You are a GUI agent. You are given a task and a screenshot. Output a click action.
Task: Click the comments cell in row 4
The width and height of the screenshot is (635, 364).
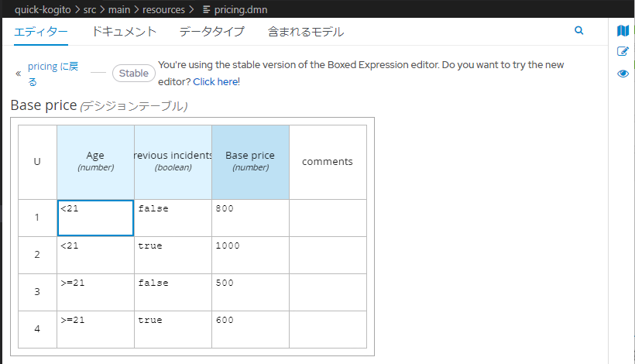click(328, 329)
